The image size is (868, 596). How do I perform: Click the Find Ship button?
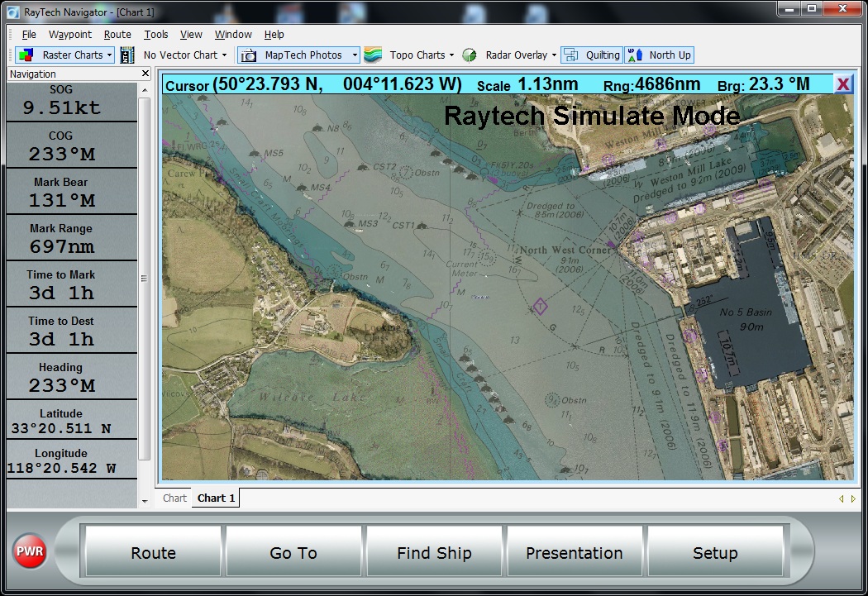[x=434, y=551]
